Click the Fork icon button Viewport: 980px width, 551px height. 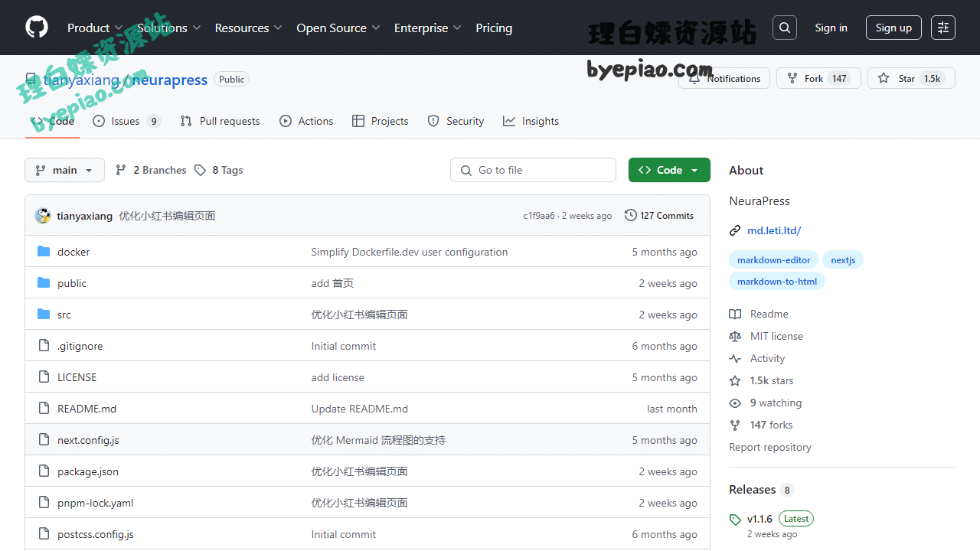point(792,78)
